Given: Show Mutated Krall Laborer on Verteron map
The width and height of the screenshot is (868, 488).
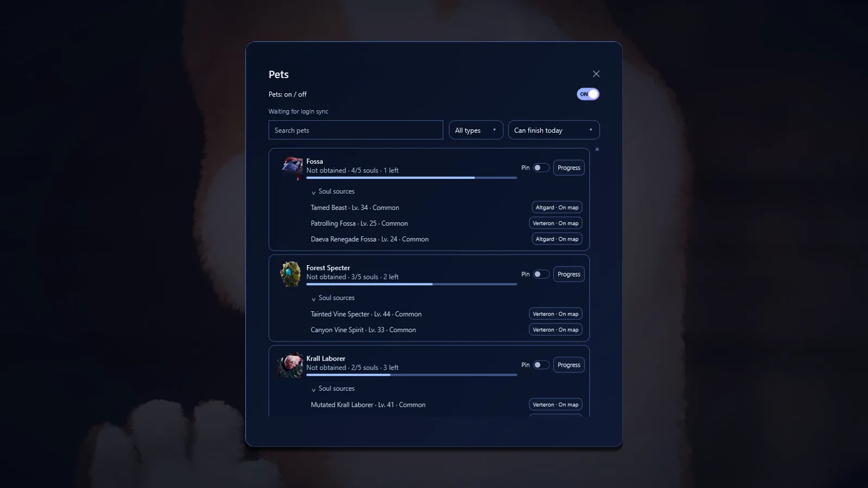Looking at the screenshot, I should click(x=556, y=404).
